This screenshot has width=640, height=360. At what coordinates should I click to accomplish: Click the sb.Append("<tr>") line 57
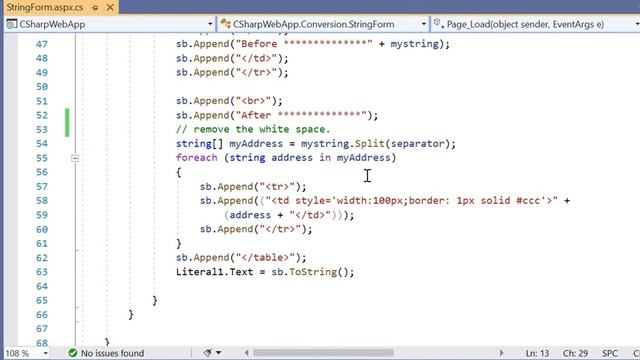(253, 187)
